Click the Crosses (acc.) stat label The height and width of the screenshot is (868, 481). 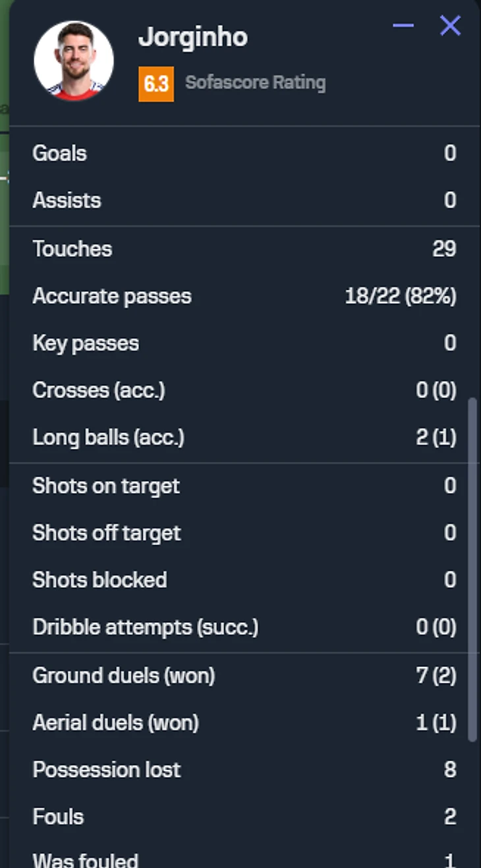click(99, 391)
